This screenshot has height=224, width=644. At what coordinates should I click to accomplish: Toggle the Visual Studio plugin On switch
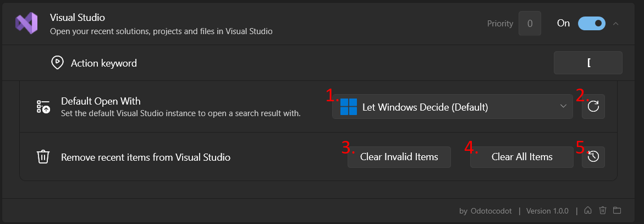pyautogui.click(x=592, y=24)
